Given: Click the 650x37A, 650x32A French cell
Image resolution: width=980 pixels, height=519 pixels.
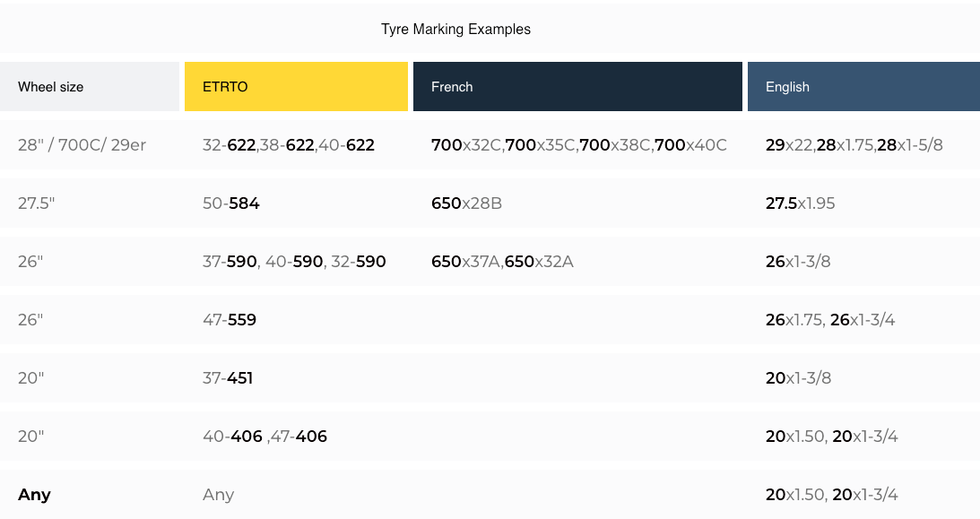Looking at the screenshot, I should point(502,262).
